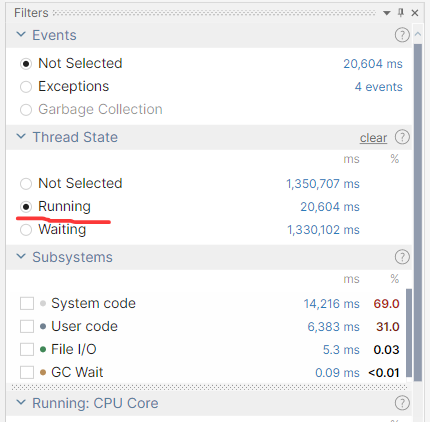Open the Filters panel options dropdown arrow
This screenshot has height=422, width=430.
[x=387, y=13]
